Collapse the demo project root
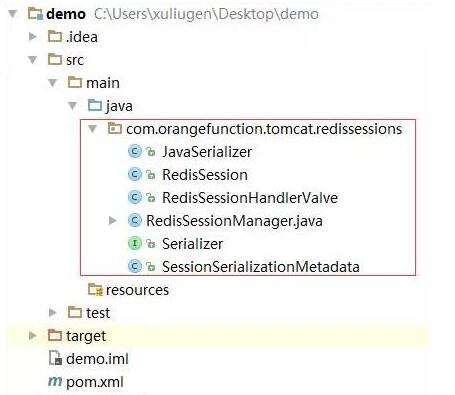The height and width of the screenshot is (395, 455). [13, 14]
